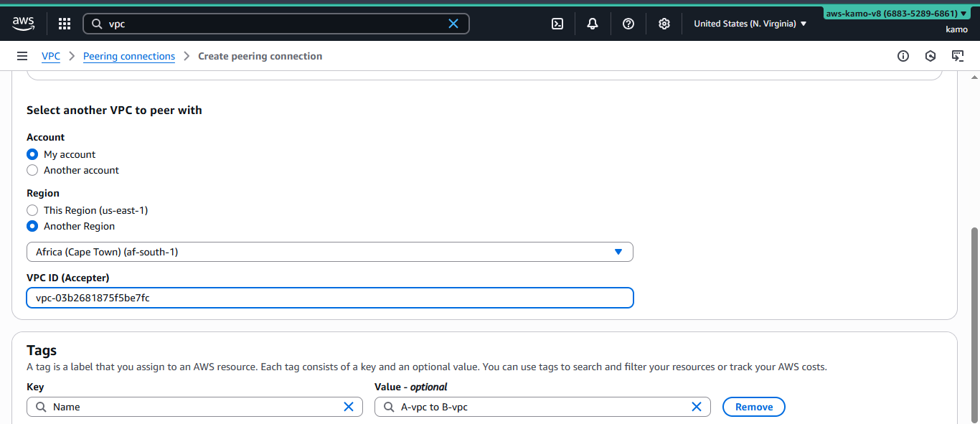
Task: Open the Help menu question mark
Action: click(628, 23)
